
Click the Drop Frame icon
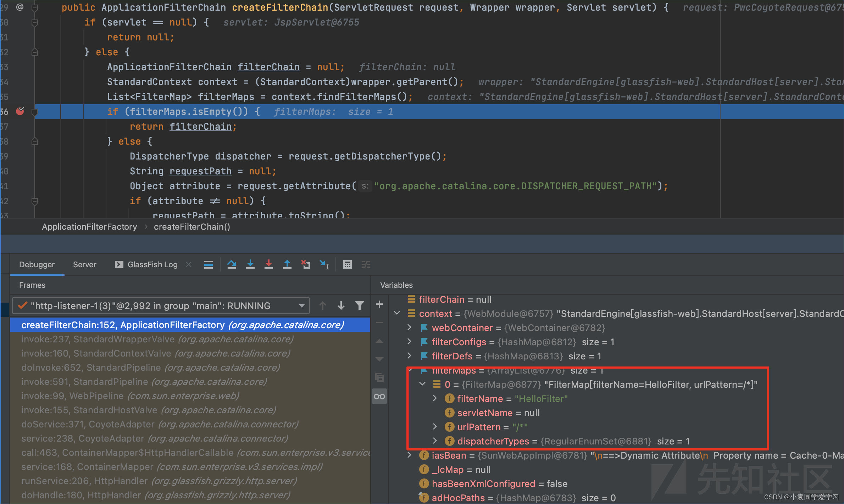click(306, 264)
